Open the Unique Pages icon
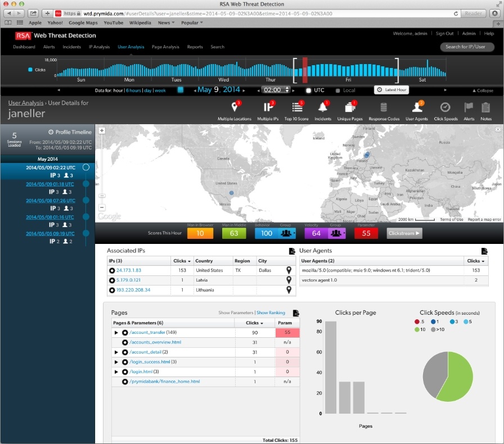 point(350,107)
